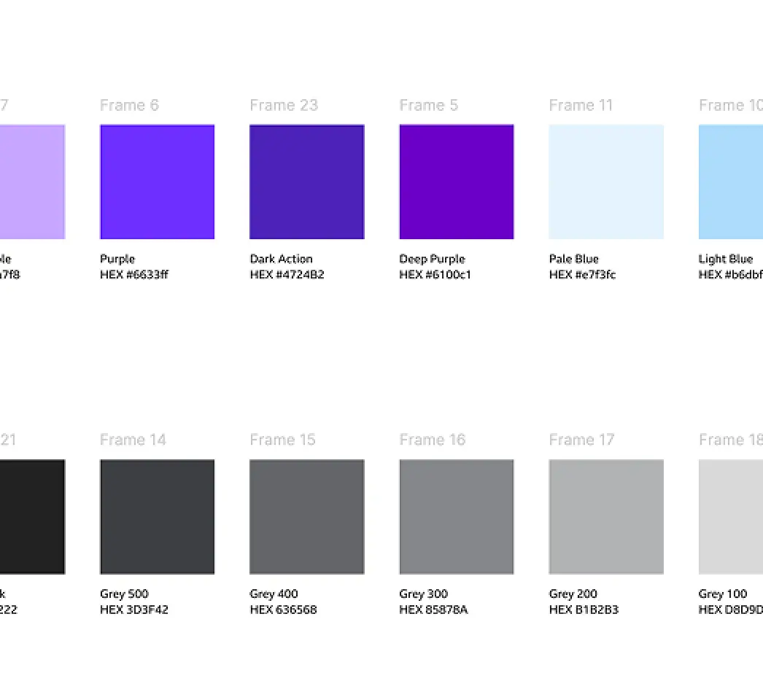Click the Pale Blue color square

605,182
